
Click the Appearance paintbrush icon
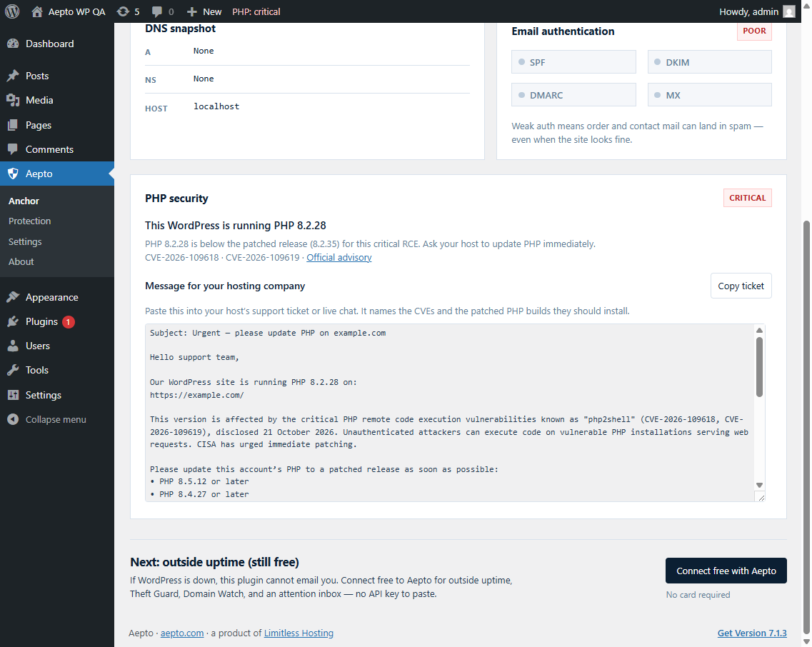click(13, 297)
